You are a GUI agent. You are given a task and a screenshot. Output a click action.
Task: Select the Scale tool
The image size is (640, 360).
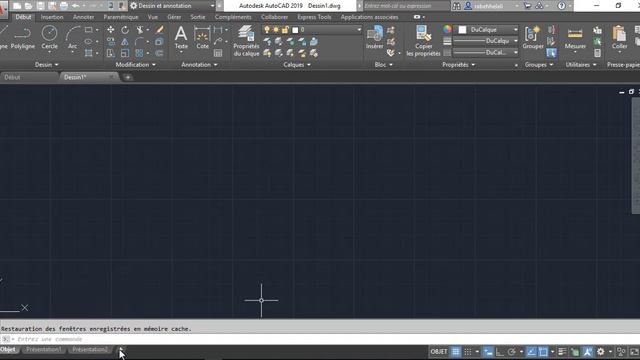pyautogui.click(x=125, y=53)
